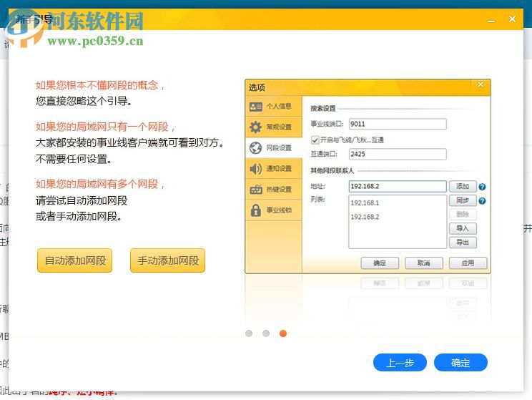Click the 事业线端口 field showing 9011
This screenshot has height=400, width=532.
(x=398, y=124)
